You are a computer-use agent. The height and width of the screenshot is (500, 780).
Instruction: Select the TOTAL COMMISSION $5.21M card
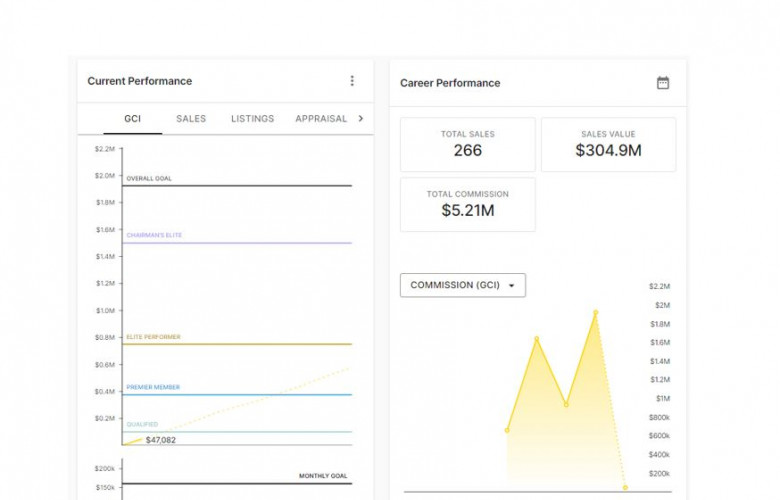(468, 204)
